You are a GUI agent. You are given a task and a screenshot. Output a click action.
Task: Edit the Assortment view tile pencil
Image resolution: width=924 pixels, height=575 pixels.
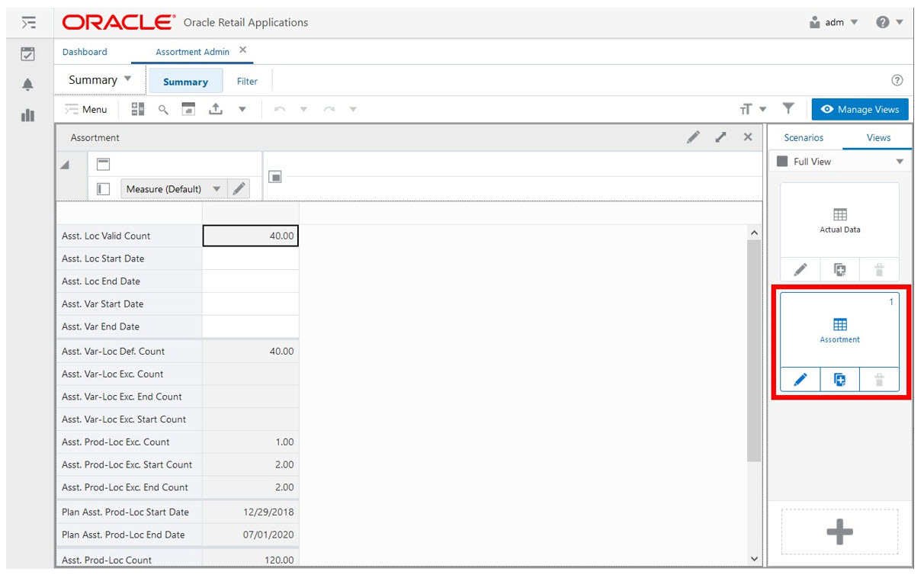[800, 380]
